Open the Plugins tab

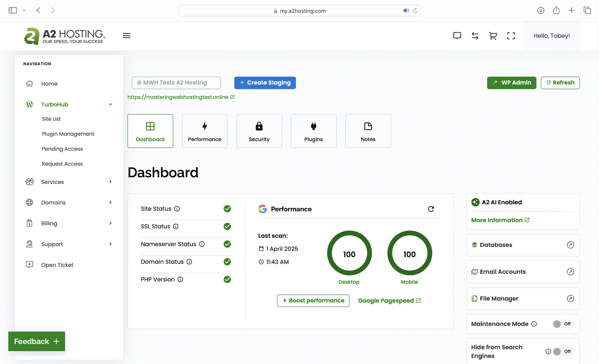[313, 131]
